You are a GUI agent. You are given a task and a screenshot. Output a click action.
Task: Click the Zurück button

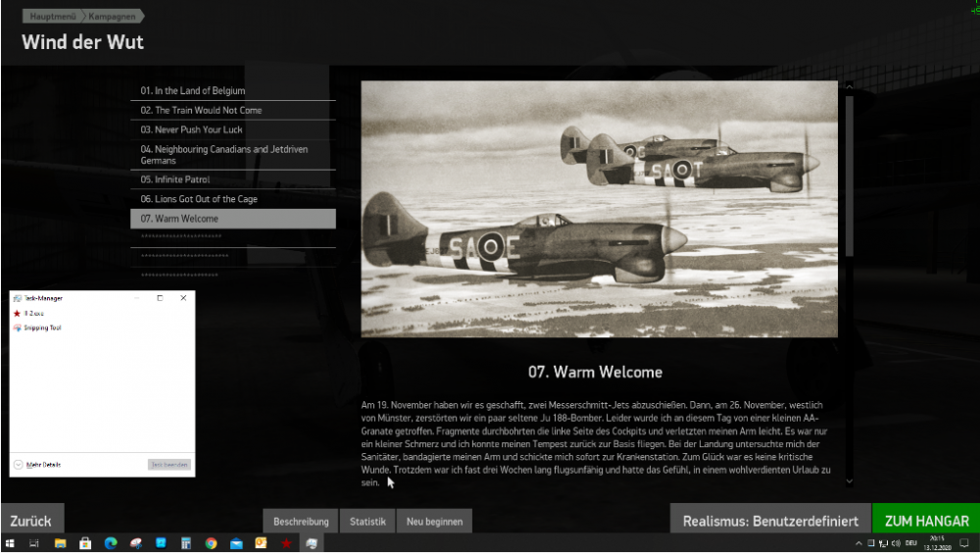click(x=32, y=520)
